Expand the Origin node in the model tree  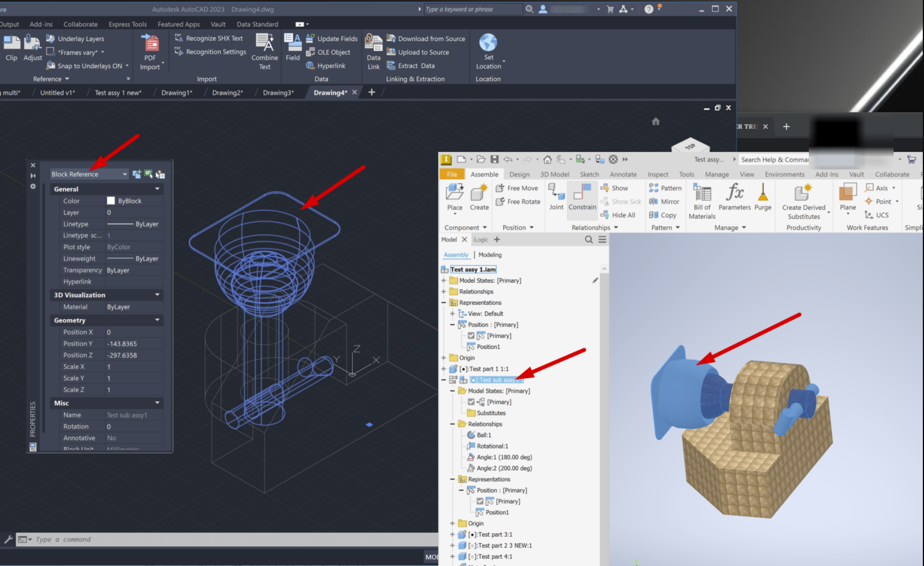click(443, 357)
